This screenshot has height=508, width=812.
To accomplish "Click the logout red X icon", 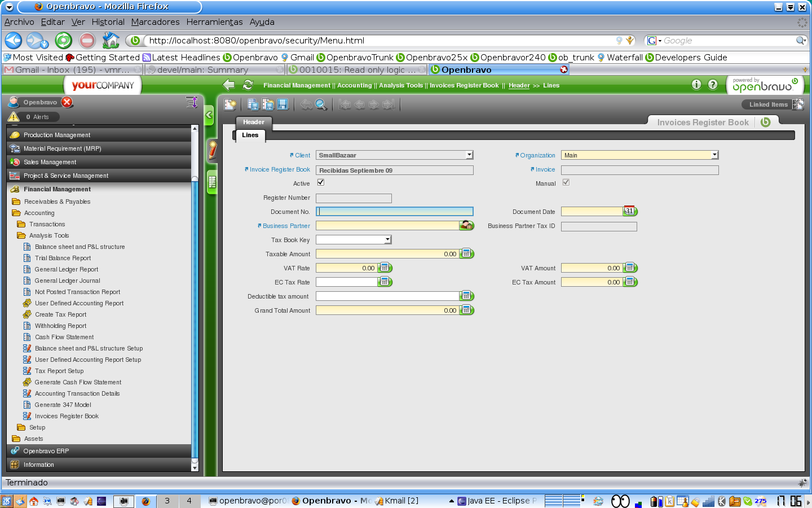I will (67, 102).
